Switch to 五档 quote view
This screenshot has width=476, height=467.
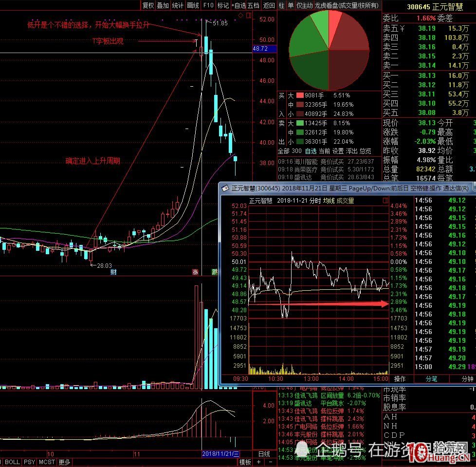tap(254, 5)
